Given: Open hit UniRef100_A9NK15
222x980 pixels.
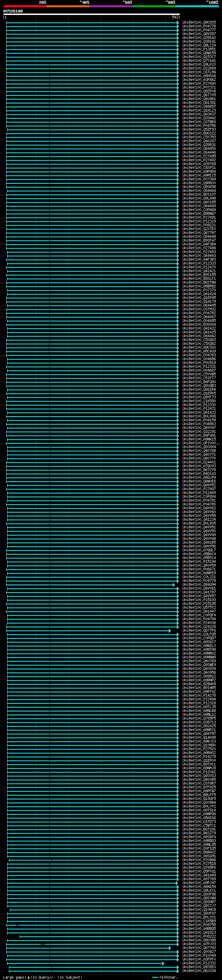Looking at the screenshot, I should [199, 439].
